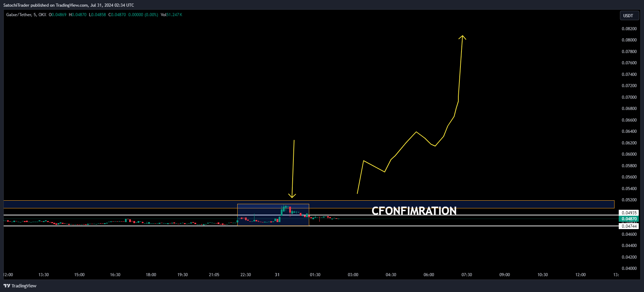Click the 0.04744 price line label
The image size is (644, 292).
[x=629, y=226]
